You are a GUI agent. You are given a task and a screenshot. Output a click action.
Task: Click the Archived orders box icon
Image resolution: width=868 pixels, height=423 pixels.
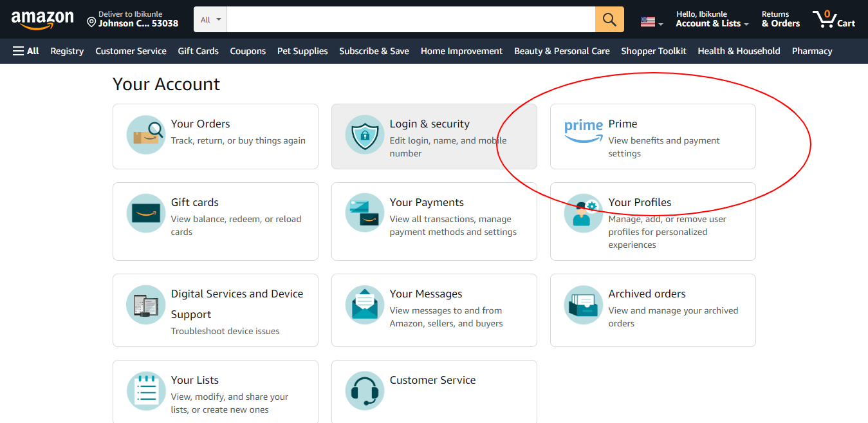[x=584, y=305]
